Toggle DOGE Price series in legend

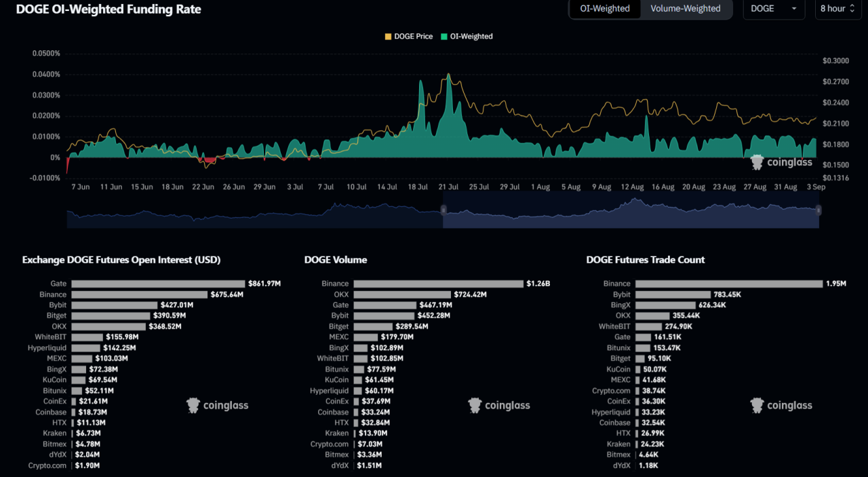(413, 37)
